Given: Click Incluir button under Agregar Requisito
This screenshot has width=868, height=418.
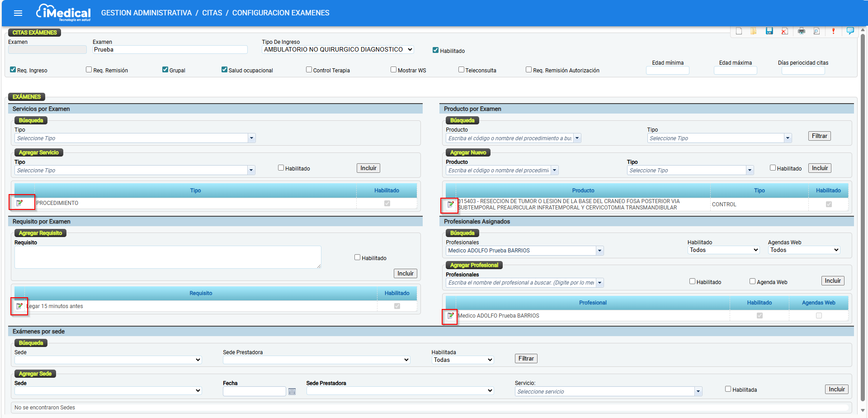Looking at the screenshot, I should [406, 274].
